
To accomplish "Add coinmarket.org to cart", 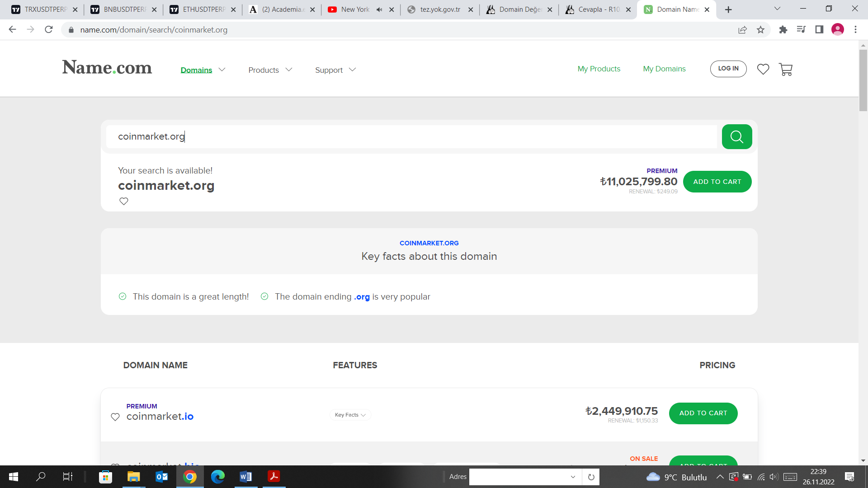I will coord(717,182).
